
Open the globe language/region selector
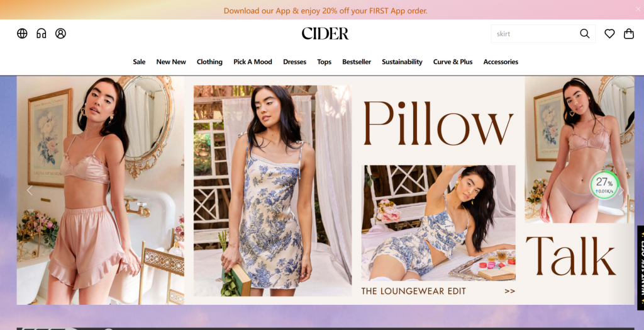22,33
